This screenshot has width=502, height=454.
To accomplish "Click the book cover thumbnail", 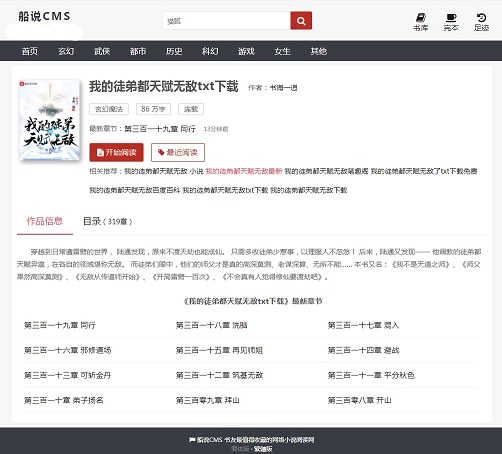I will (x=49, y=120).
